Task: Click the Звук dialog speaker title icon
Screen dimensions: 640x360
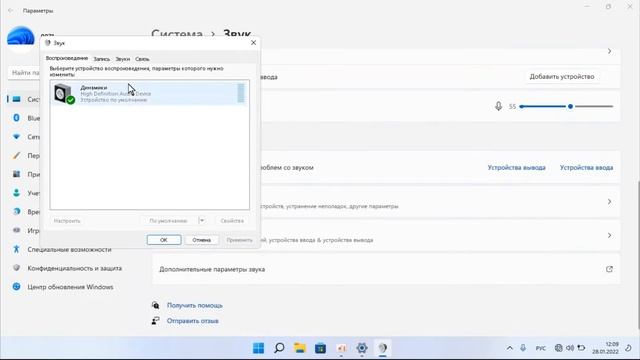Action: click(x=48, y=43)
